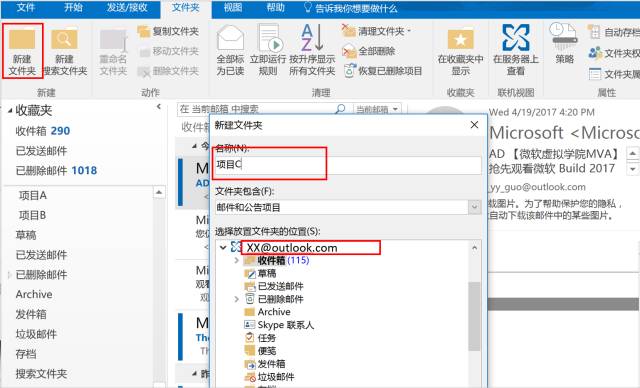The height and width of the screenshot is (388, 640).
Task: Minimize the folder pane with the arrow
Action: (x=159, y=107)
